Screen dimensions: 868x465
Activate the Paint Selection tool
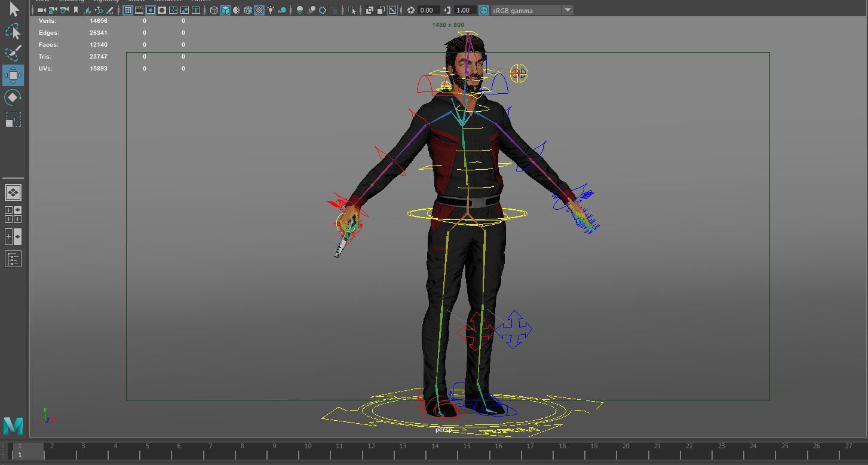pos(13,53)
